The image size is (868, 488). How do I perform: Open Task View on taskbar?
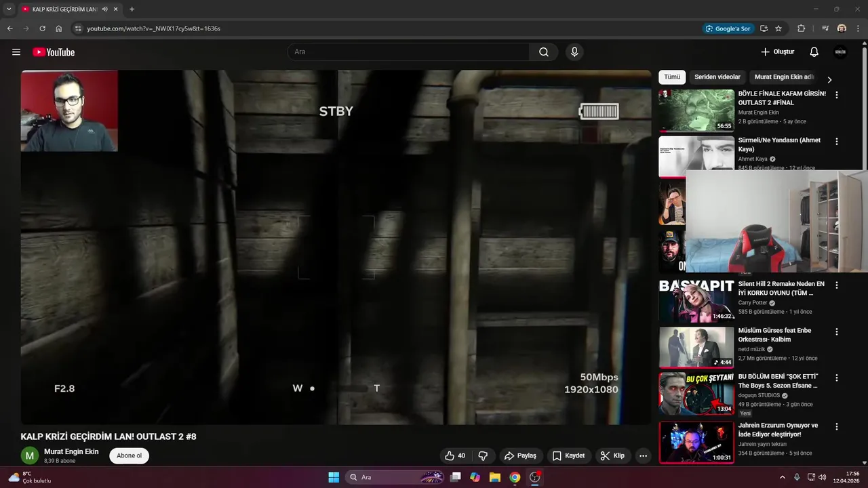pos(456,477)
